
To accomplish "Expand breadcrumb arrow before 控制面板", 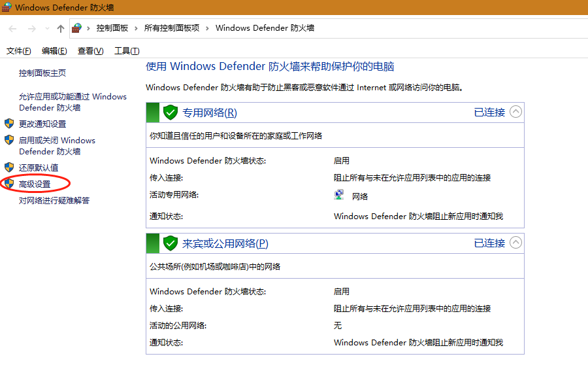I will [88, 28].
